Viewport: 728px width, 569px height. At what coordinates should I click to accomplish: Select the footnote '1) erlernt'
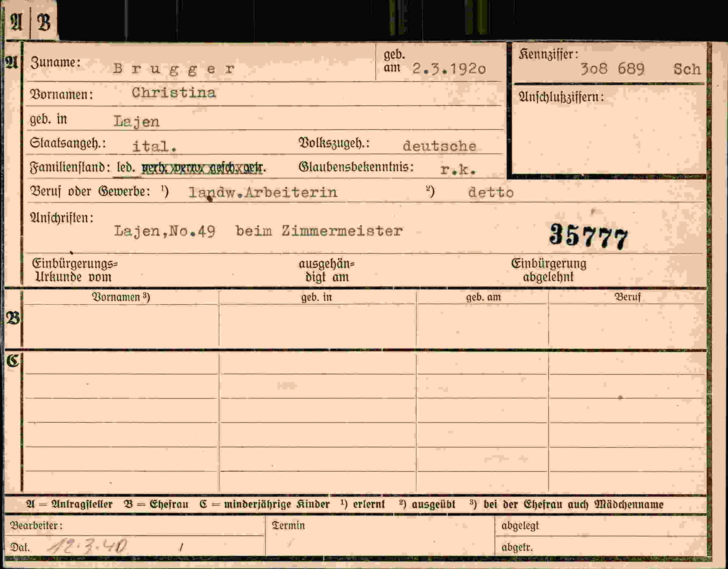(363, 504)
